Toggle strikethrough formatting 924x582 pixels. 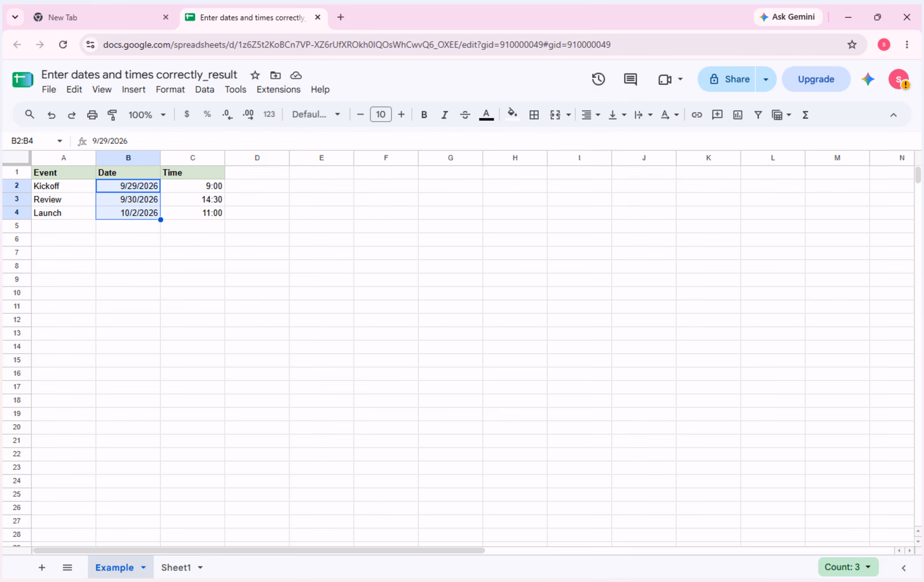465,115
